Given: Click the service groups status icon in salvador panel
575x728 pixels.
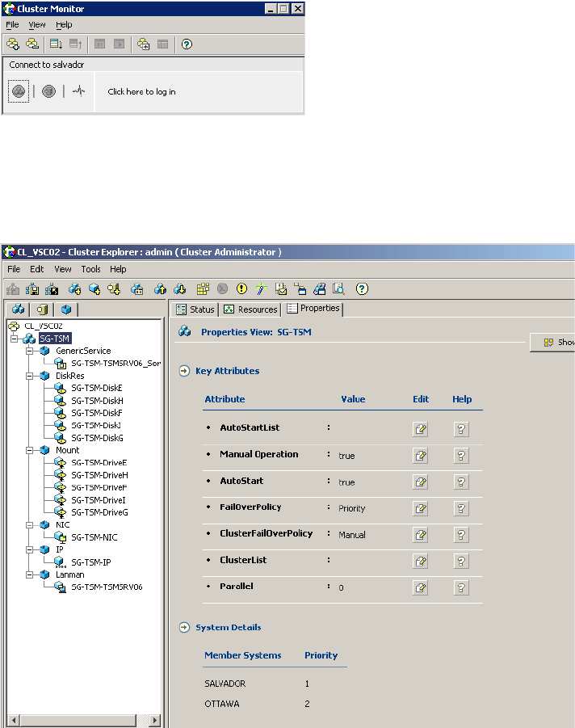Looking at the screenshot, I should point(19,91).
